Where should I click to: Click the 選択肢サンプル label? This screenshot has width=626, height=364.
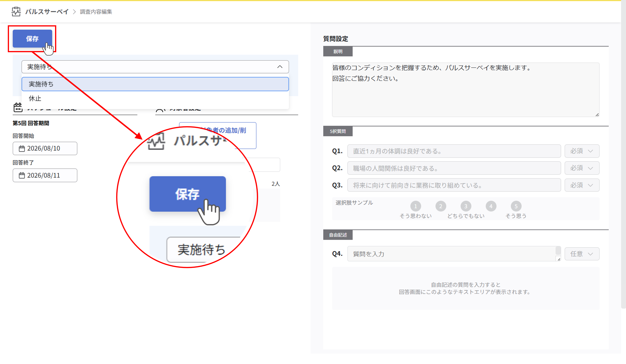tap(354, 203)
